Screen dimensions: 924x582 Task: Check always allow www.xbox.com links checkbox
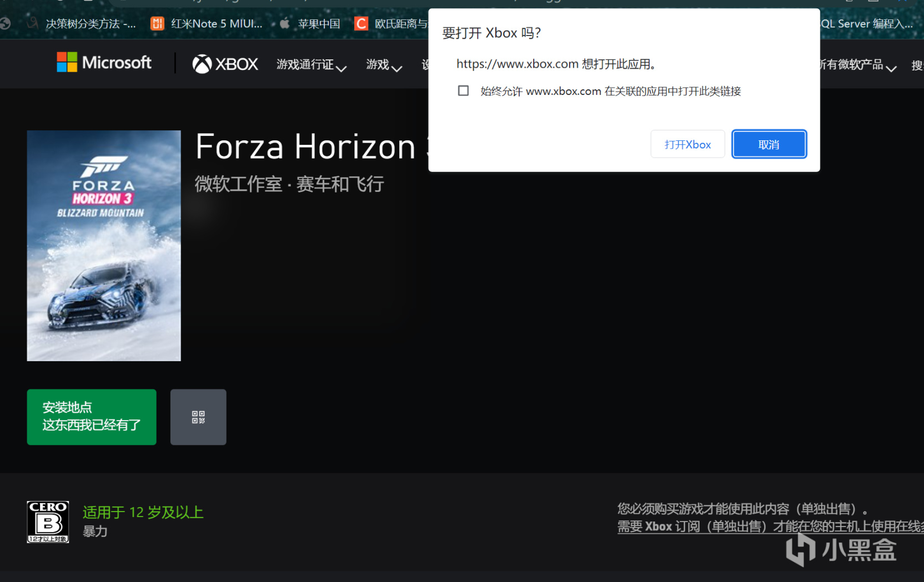(463, 90)
